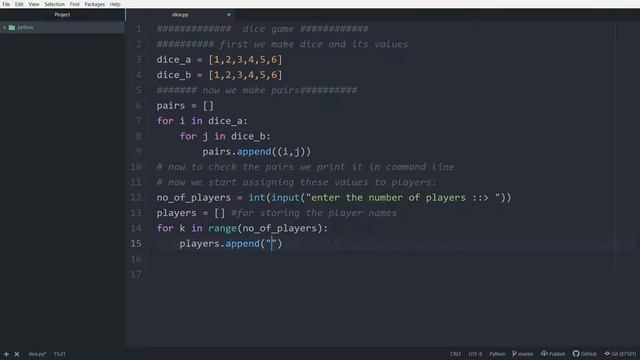Click line number 1 in the gutter
This screenshot has width=640, height=360.
pos(138,29)
